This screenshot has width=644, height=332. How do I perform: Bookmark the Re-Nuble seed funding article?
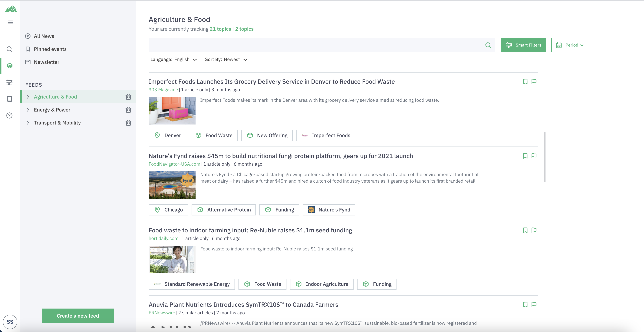tap(525, 230)
